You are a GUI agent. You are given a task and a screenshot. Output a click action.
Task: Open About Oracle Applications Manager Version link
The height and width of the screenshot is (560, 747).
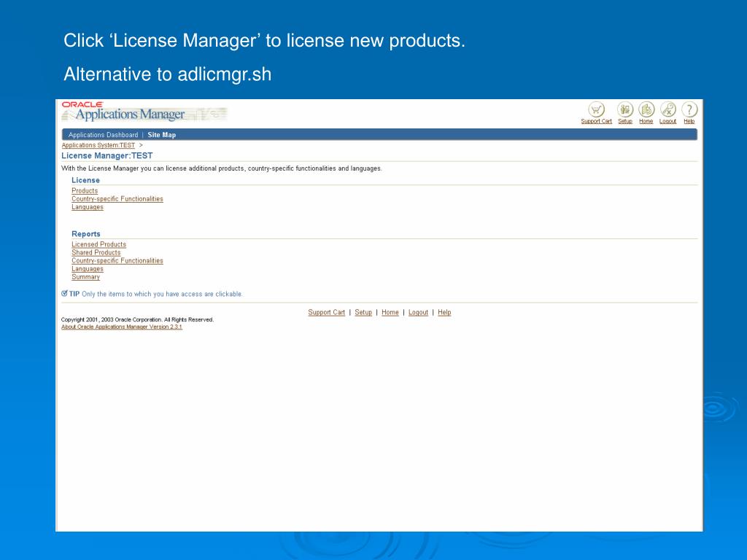coord(122,327)
